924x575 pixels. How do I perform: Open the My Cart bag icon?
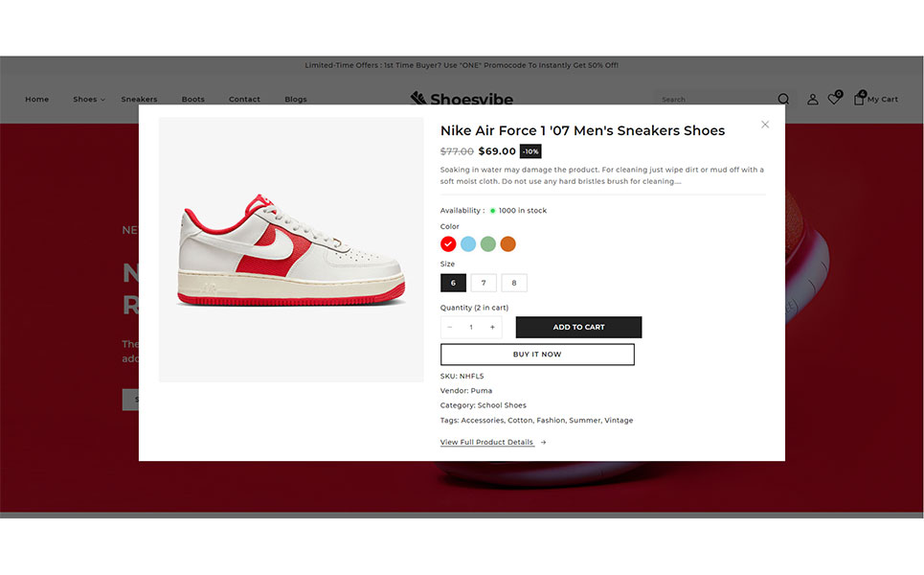tap(859, 99)
